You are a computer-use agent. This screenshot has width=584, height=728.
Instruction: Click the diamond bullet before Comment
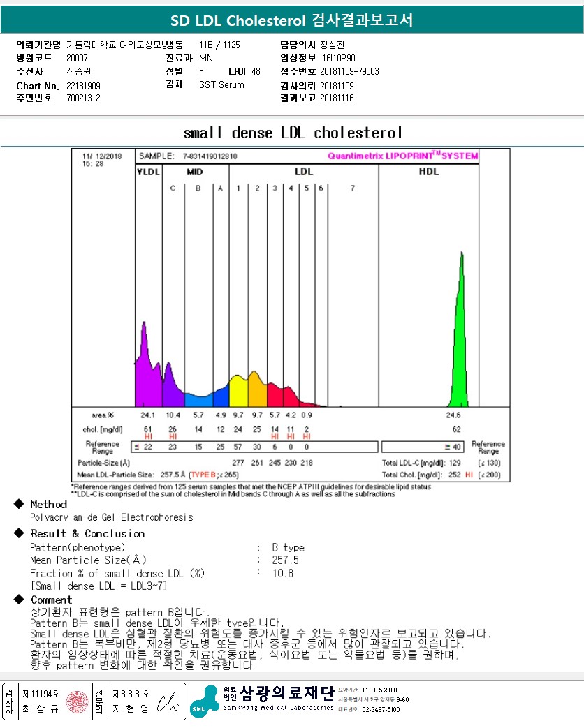coord(19,600)
